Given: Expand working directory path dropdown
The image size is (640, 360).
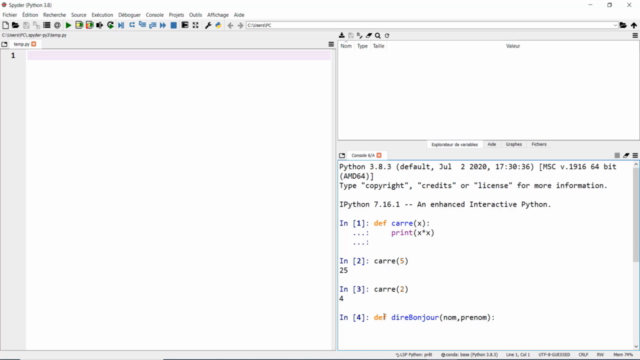Looking at the screenshot, I should point(615,25).
